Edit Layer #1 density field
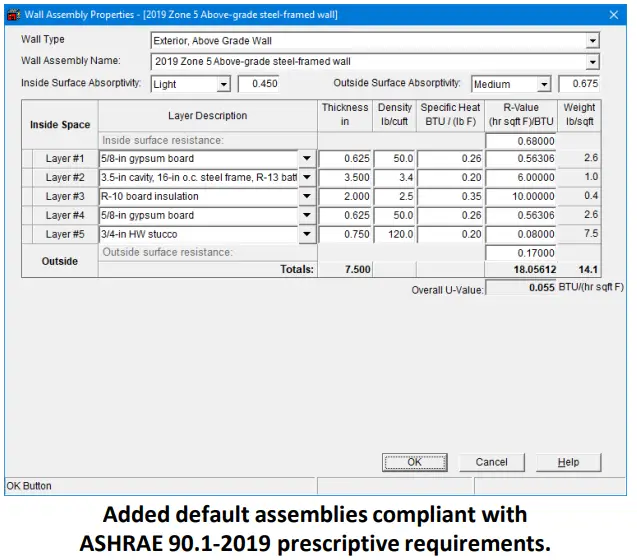Viewport: 637px width, 560px height. 394,158
